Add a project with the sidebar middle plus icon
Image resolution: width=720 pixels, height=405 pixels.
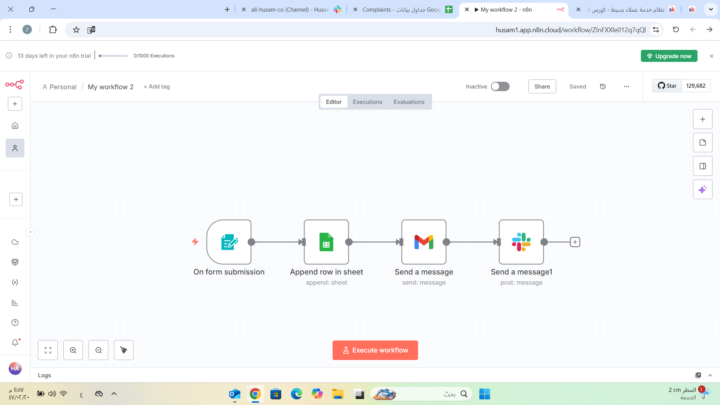pos(16,199)
